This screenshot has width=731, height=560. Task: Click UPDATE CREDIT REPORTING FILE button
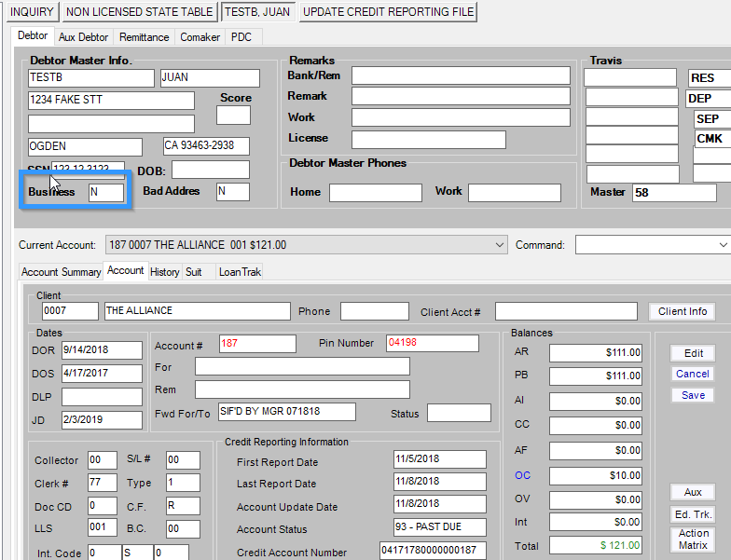[x=389, y=12]
